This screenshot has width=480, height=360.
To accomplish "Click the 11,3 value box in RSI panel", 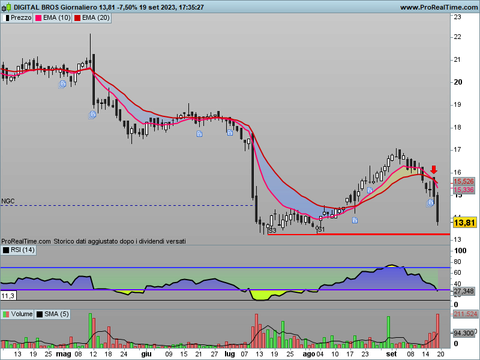I will pyautogui.click(x=8, y=296).
